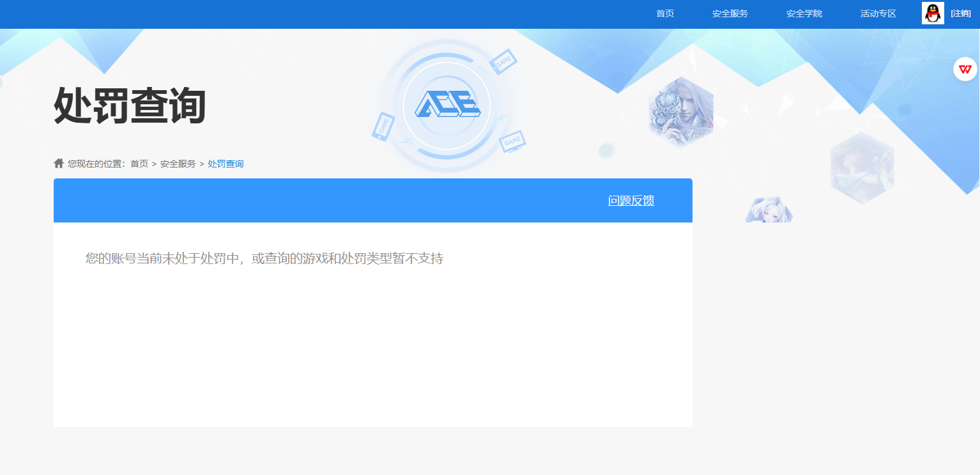Click the QQ penguin avatar icon
980x475 pixels.
[x=932, y=13]
